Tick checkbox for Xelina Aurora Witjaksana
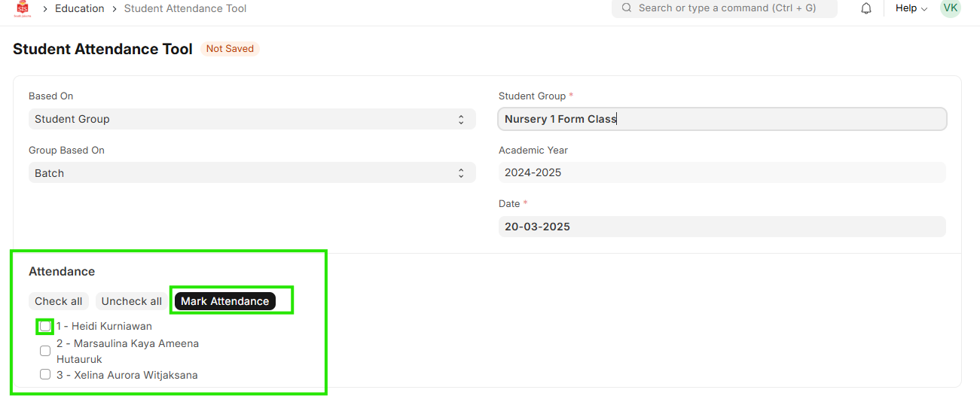The image size is (980, 396). click(x=45, y=375)
